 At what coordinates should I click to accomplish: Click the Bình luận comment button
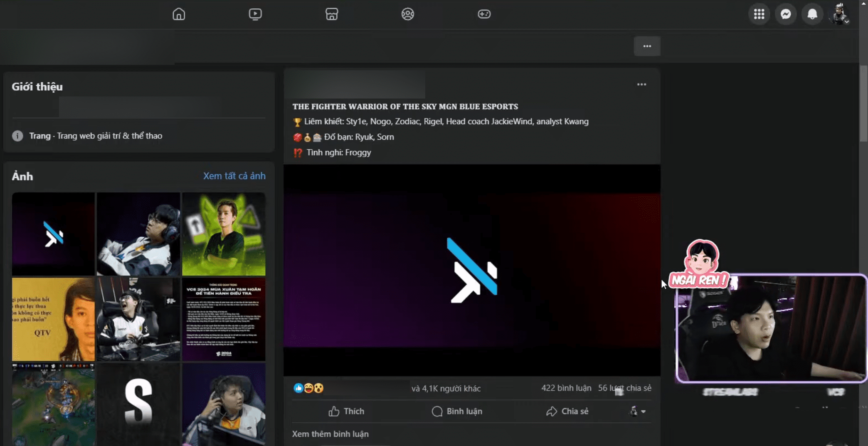(x=457, y=411)
